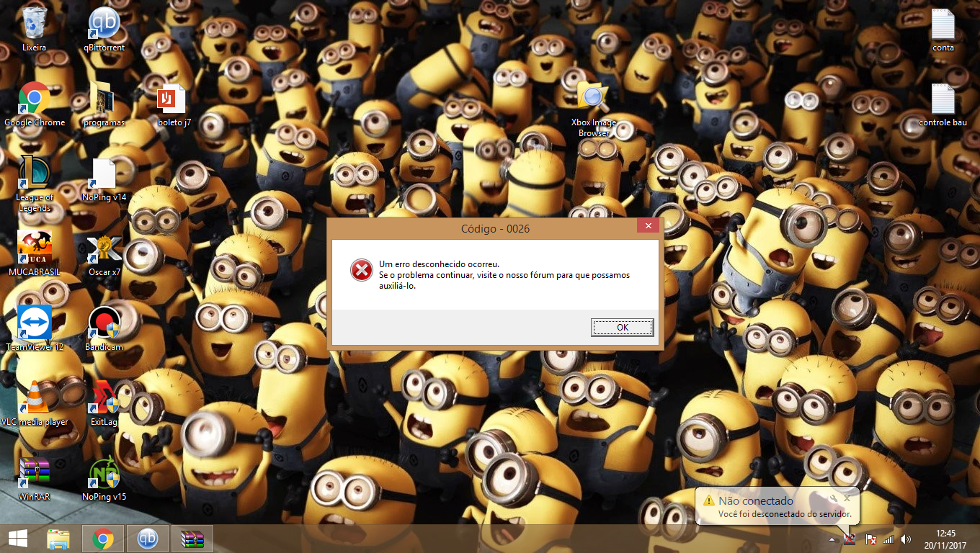Click the Windows Start button
The height and width of the screenshot is (553, 980).
tap(17, 539)
